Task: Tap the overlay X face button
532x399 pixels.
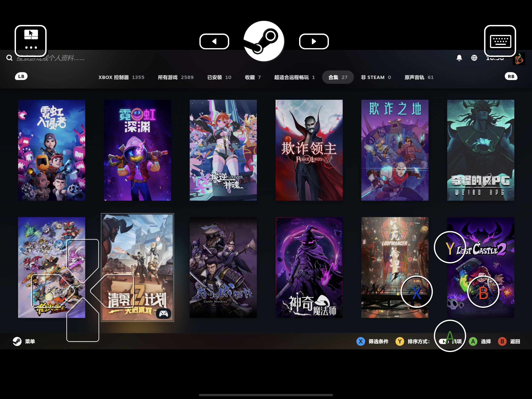Action: [417, 292]
